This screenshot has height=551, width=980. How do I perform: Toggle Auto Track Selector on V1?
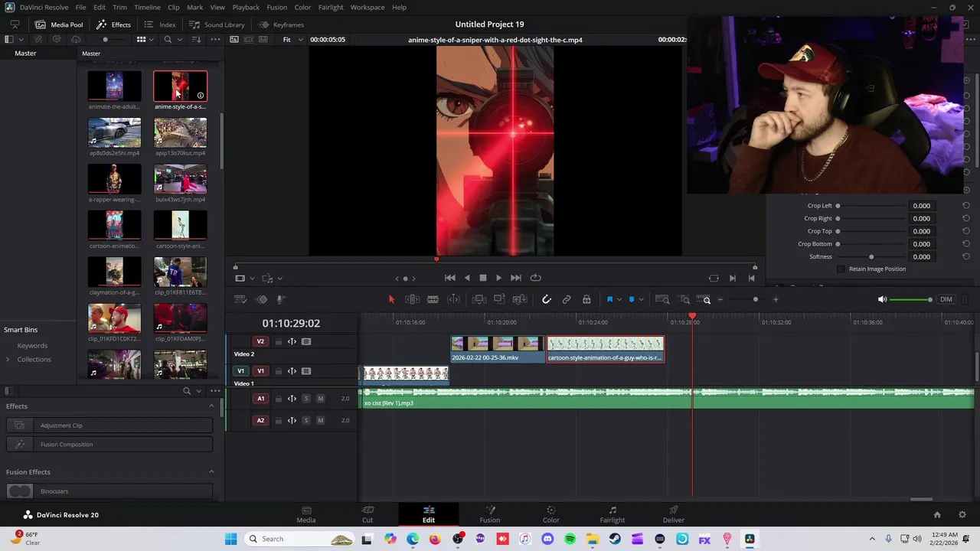point(292,371)
